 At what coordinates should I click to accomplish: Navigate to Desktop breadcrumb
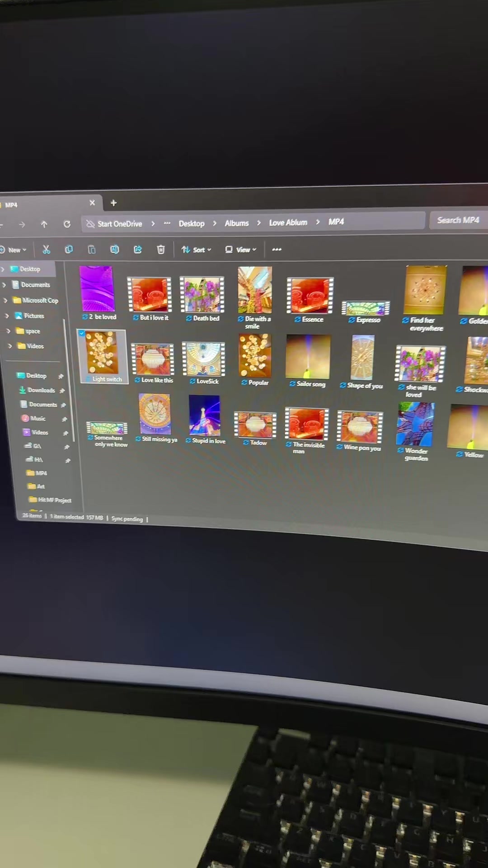(x=192, y=223)
